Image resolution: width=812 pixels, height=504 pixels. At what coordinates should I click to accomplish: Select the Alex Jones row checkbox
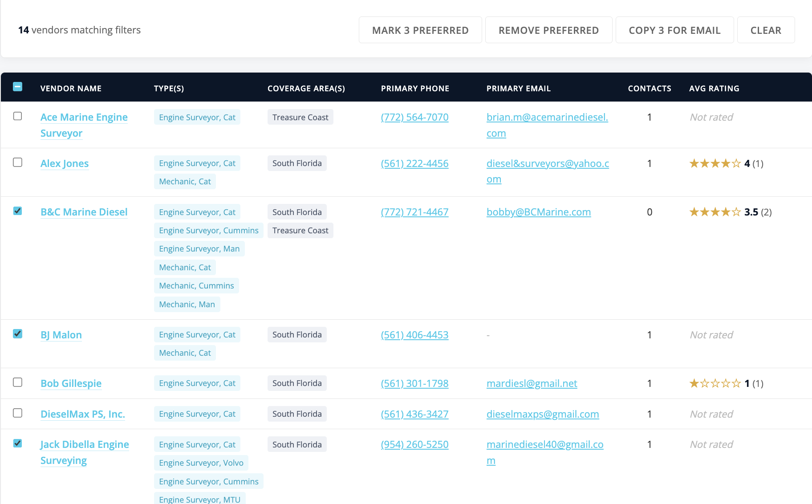[18, 162]
